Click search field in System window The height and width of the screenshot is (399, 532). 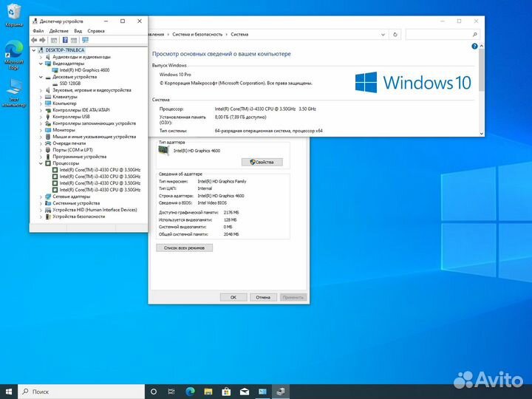[443, 34]
